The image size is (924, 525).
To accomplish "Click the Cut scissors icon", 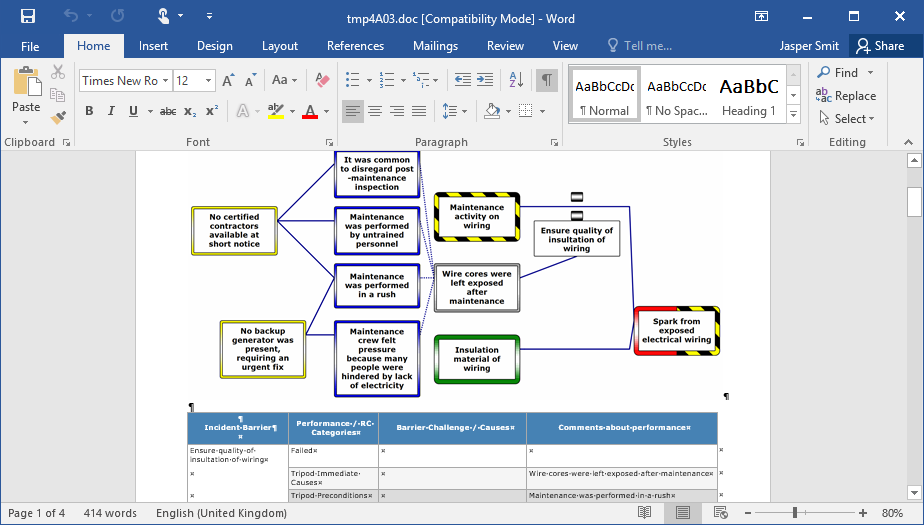I will 58,72.
